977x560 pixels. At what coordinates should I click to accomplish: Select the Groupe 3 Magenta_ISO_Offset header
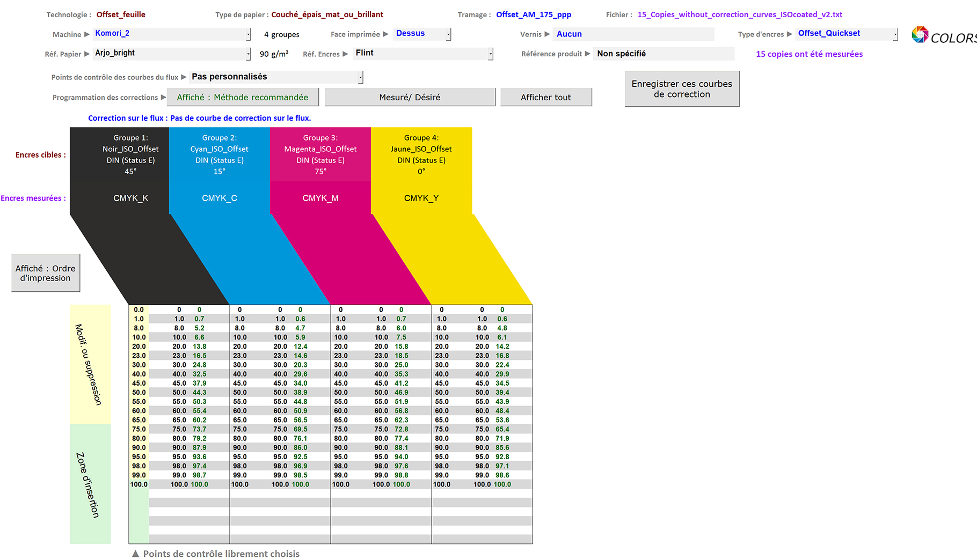point(320,154)
